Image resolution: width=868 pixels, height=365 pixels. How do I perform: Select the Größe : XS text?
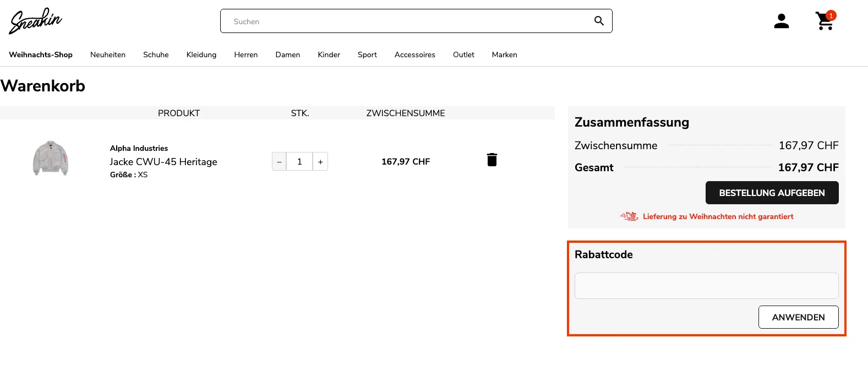click(x=129, y=175)
